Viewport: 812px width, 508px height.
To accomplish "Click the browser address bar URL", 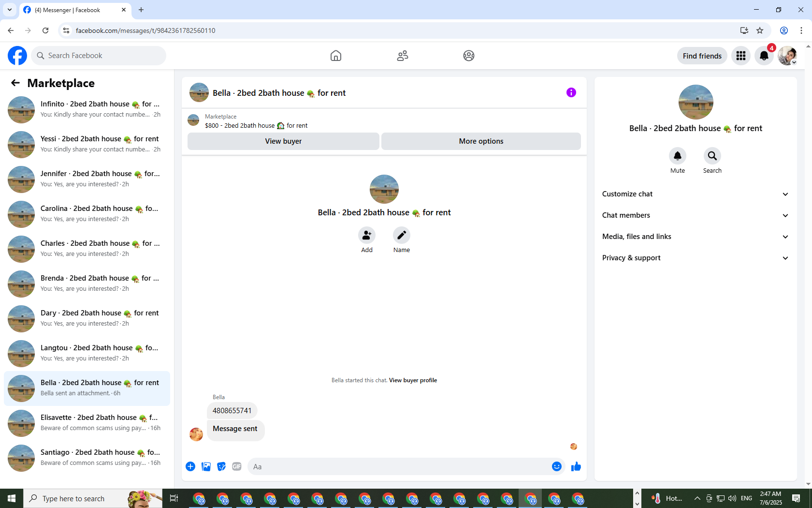I will (145, 30).
